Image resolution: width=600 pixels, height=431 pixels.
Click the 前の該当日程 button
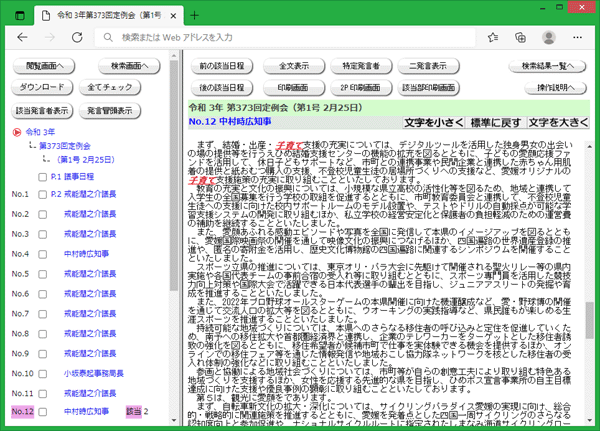tap(222, 66)
